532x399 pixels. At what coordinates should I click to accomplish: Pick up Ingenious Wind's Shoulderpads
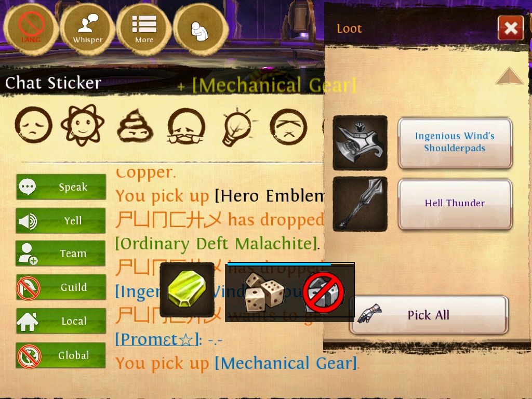455,142
